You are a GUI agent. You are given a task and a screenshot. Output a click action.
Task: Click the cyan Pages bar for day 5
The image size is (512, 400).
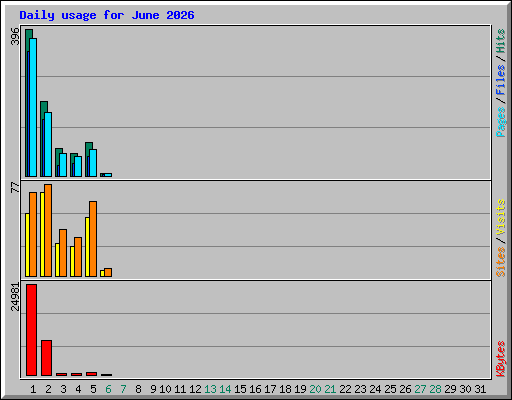click(x=93, y=163)
